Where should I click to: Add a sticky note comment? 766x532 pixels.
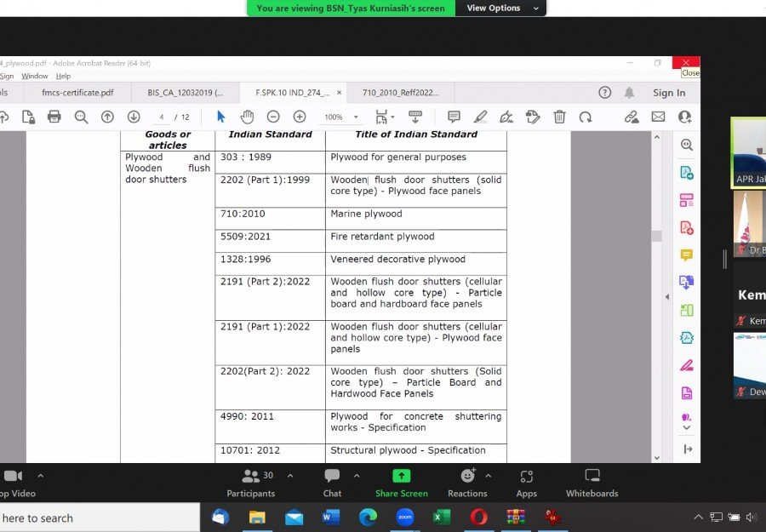tap(454, 117)
